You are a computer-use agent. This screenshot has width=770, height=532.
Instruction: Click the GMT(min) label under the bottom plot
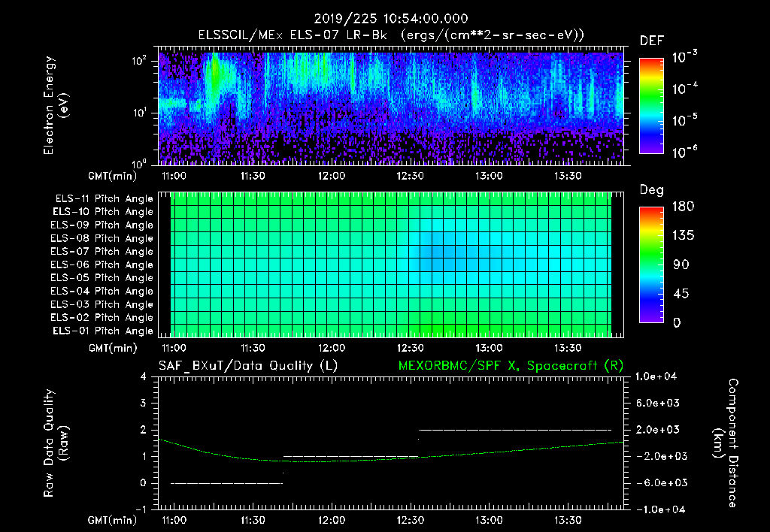[113, 520]
